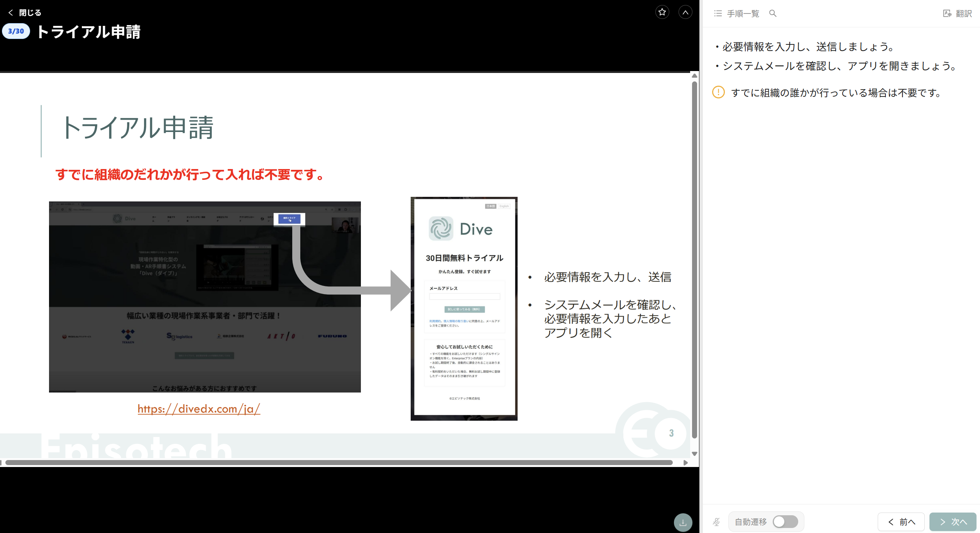Open the 手順一覧 step list
Image resolution: width=980 pixels, height=533 pixels.
pyautogui.click(x=736, y=14)
